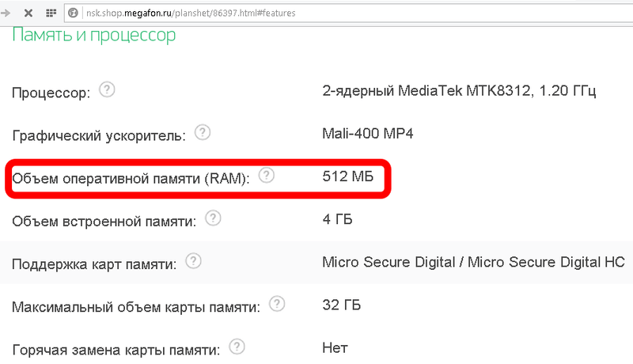This screenshot has height=364, width=633.
Task: Open the apps grid shortcut
Action: (x=51, y=13)
